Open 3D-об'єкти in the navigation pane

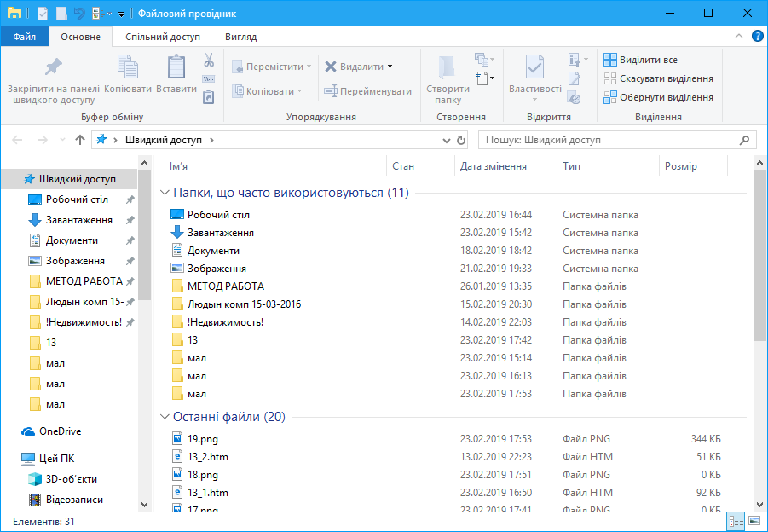tap(62, 479)
